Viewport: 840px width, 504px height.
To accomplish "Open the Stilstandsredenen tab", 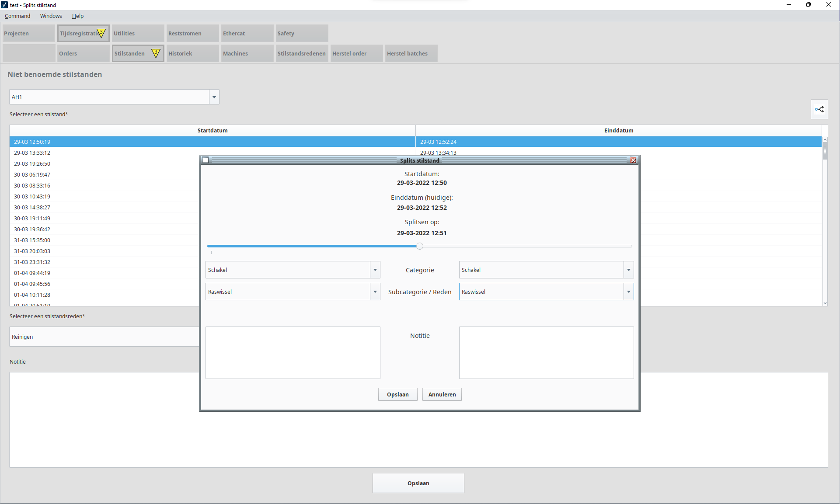I will pos(301,53).
